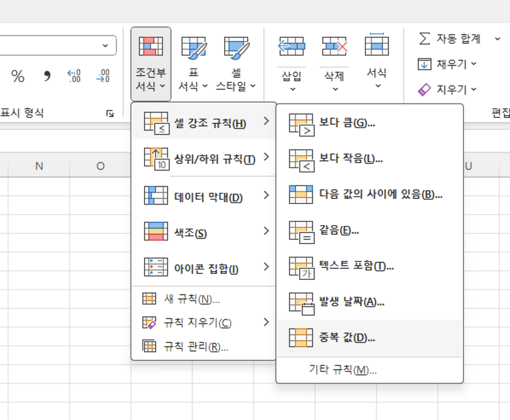The height and width of the screenshot is (420, 510).
Task: Click the 자동 합계 sigma icon
Action: pyautogui.click(x=424, y=38)
